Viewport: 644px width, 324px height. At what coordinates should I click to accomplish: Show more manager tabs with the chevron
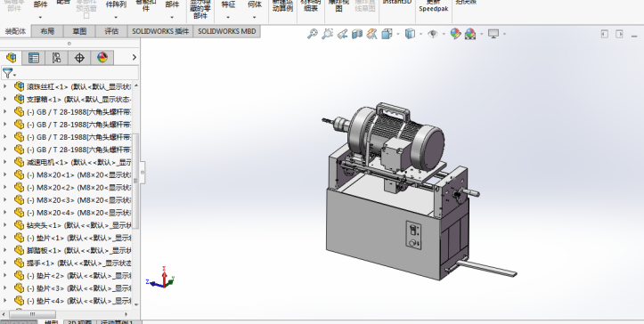tap(135, 58)
